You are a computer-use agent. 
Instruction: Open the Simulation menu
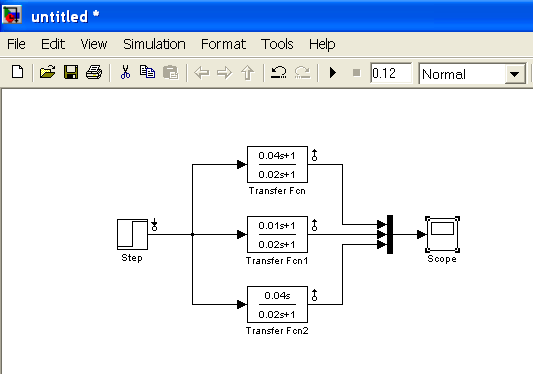[154, 44]
